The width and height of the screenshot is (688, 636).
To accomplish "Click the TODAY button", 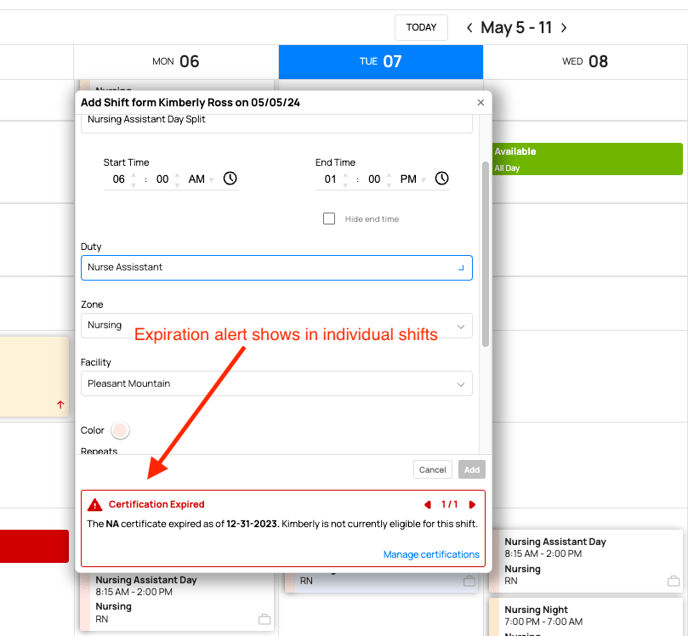I will pyautogui.click(x=421, y=27).
